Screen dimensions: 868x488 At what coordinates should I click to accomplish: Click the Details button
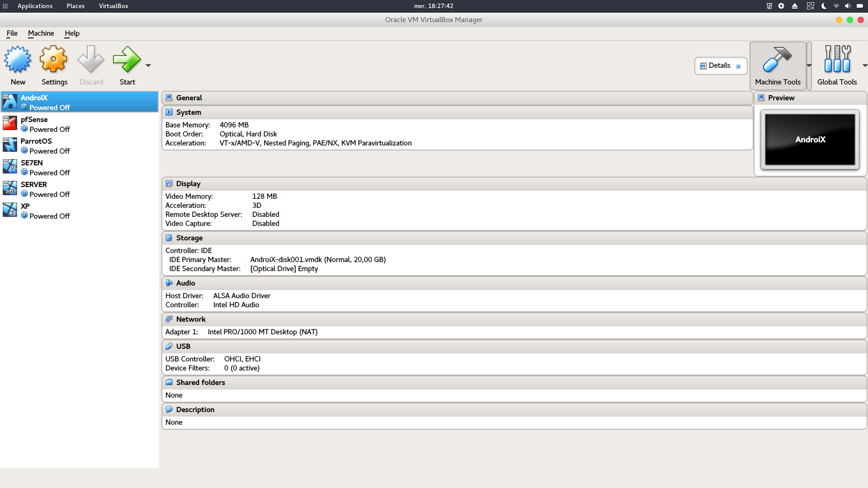tap(720, 66)
